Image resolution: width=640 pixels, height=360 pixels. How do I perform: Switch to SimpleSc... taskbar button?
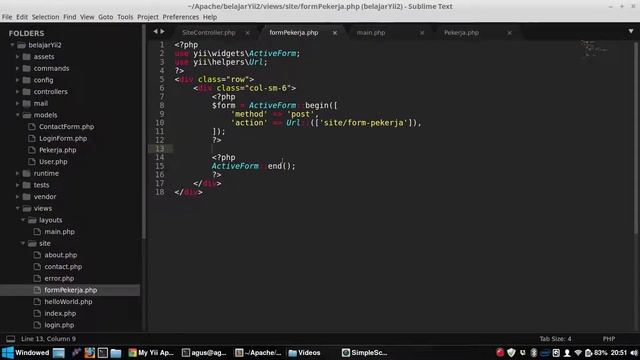[364, 353]
